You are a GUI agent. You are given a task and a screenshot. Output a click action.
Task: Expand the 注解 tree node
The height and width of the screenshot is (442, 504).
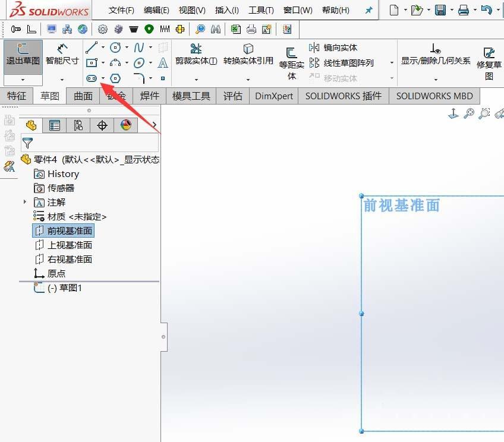pos(24,202)
